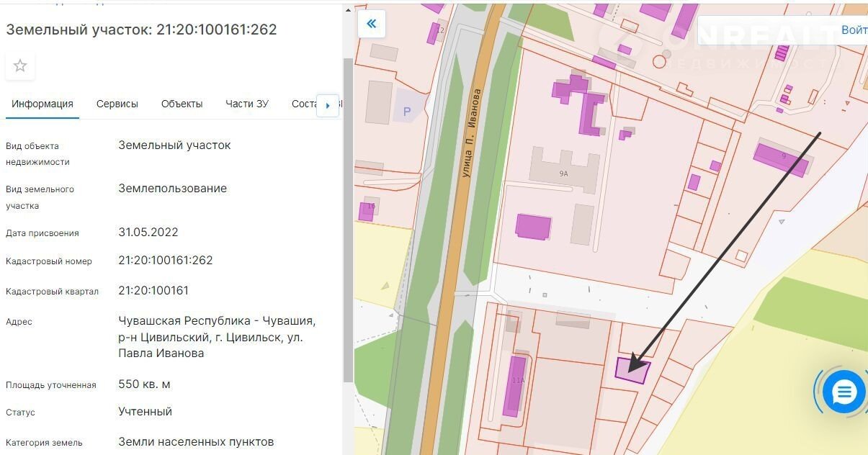Click the circle symbol near top of map
Screen dimensions: 868x455
(x=658, y=62)
